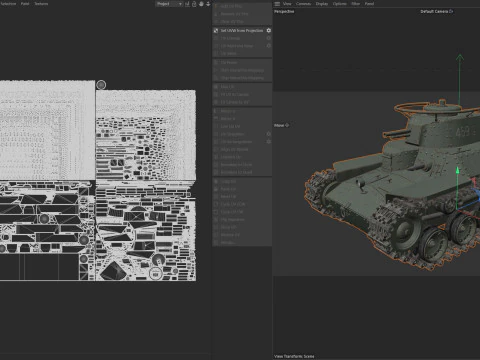Screen dimensions: 480x360
Task: Open the gear options beside UV Unwrap
Action: pyautogui.click(x=269, y=38)
